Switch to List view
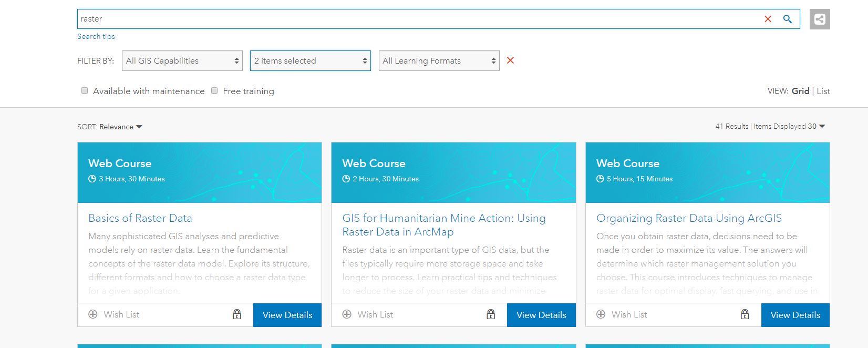Image resolution: width=868 pixels, height=348 pixels. (x=823, y=91)
